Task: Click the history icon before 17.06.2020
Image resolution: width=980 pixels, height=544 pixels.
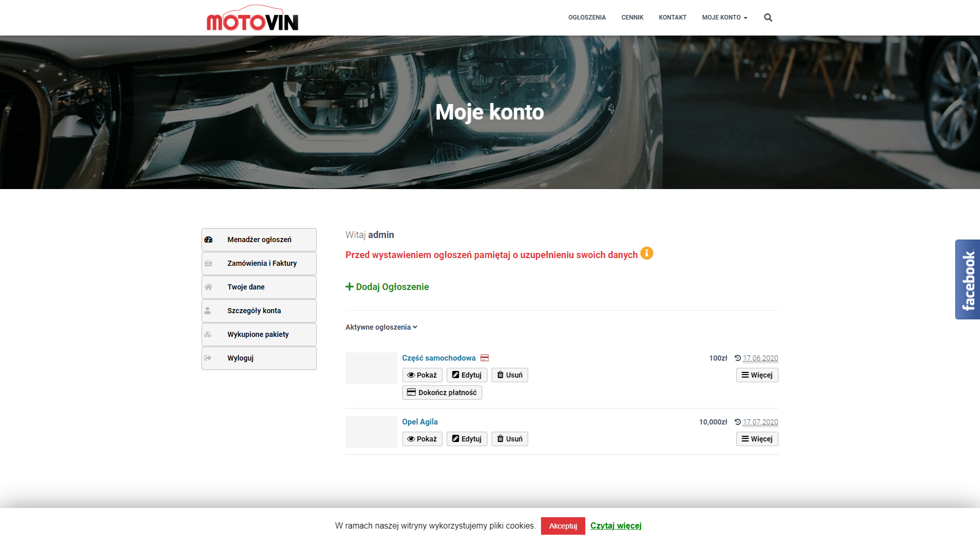Action: coord(738,358)
